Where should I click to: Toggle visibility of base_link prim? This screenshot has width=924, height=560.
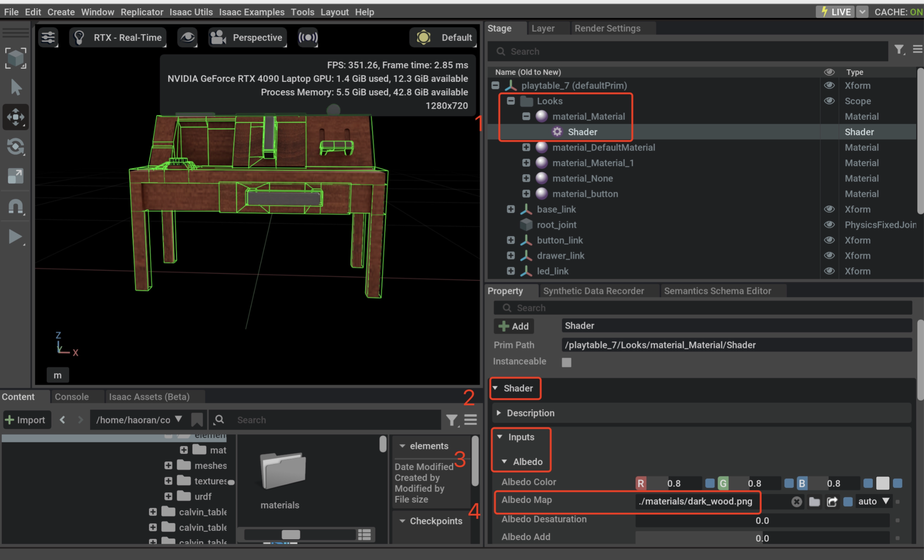tap(829, 209)
